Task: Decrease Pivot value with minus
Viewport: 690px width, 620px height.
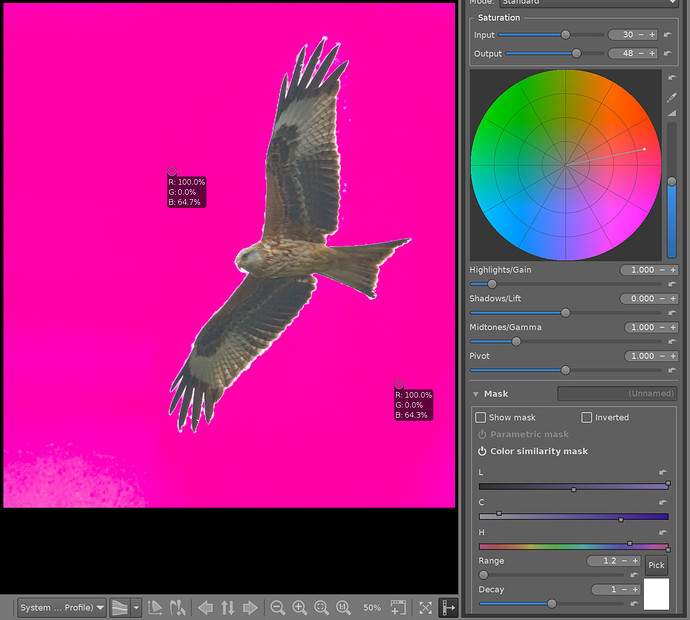Action: click(662, 356)
